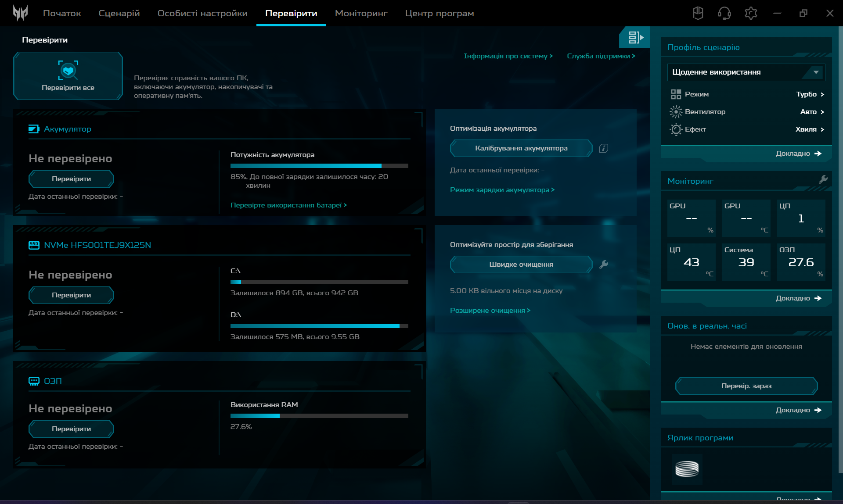Open the headset support icon in top bar
The width and height of the screenshot is (843, 504).
(724, 13)
